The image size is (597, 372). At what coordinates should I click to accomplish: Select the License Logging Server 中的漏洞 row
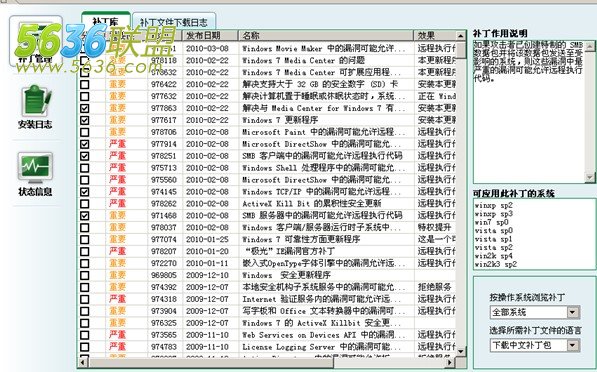click(x=321, y=347)
